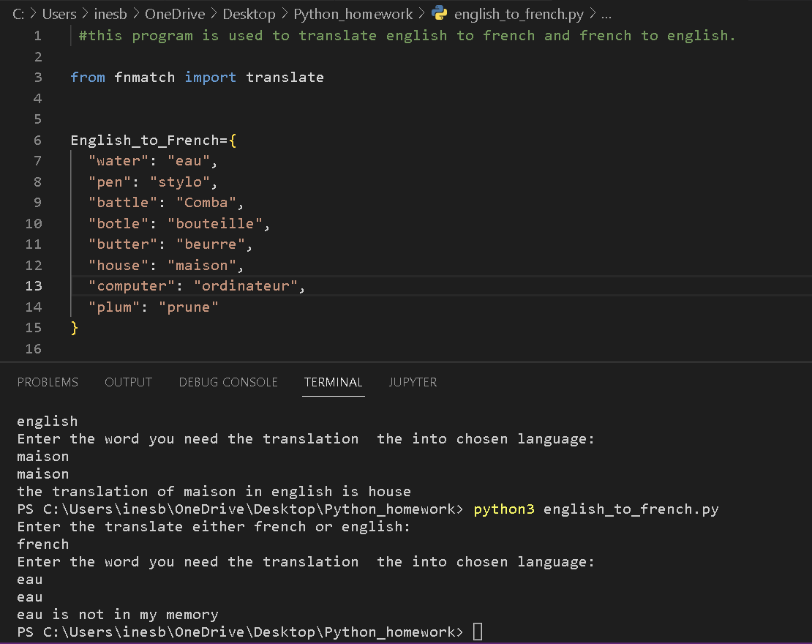Image resolution: width=812 pixels, height=644 pixels.
Task: Open the Users breadcrumb folder
Action: (x=59, y=14)
